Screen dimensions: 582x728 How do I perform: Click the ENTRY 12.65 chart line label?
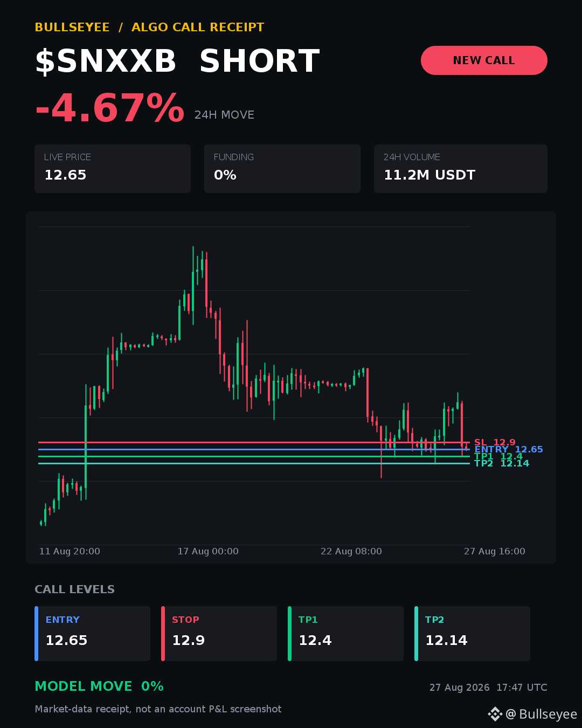(509, 449)
